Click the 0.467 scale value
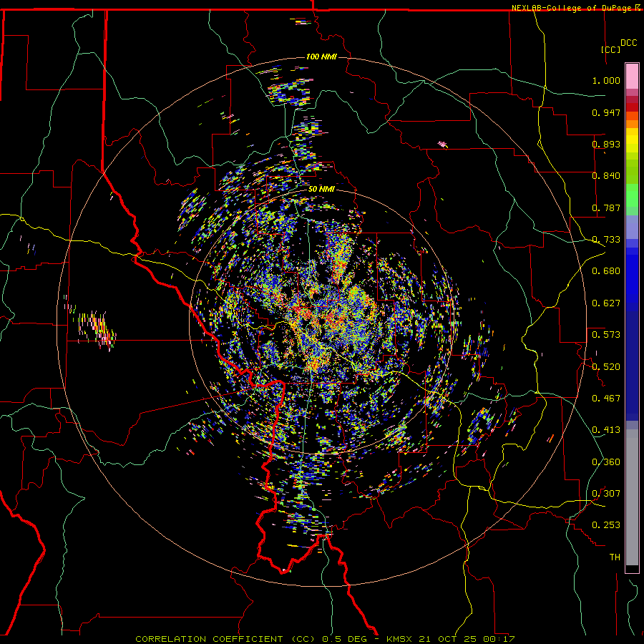The width and height of the screenshot is (644, 644). [x=606, y=399]
